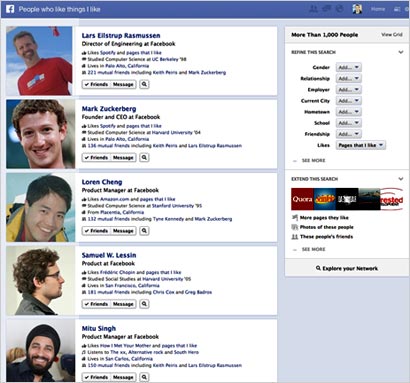Toggle Friends button for Samuel W. Lessin
This screenshot has width=410, height=383.
point(96,304)
